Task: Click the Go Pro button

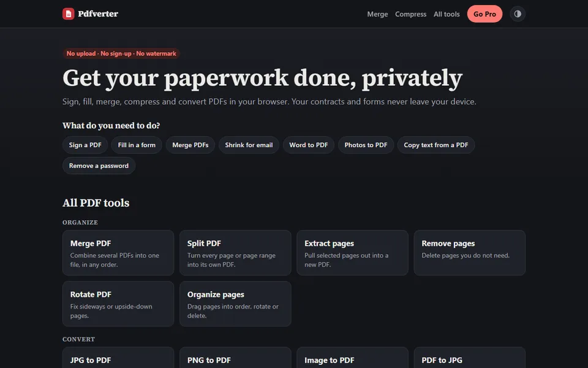Action: pos(484,14)
